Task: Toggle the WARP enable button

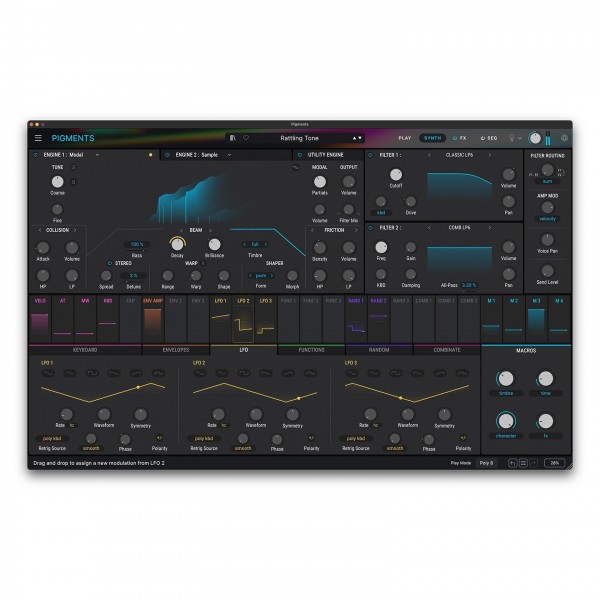Action: (204, 263)
